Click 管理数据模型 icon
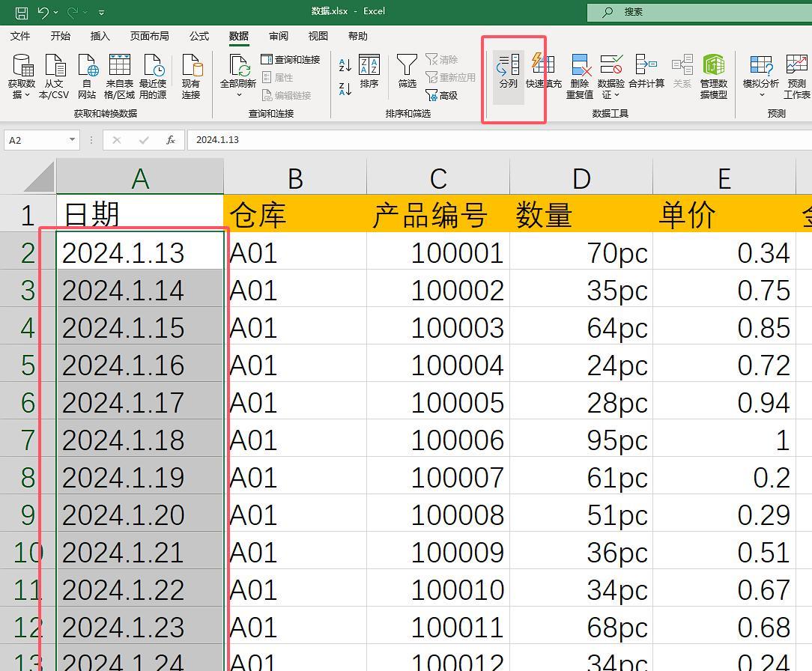Viewport: 812px width, 671px height. (714, 65)
